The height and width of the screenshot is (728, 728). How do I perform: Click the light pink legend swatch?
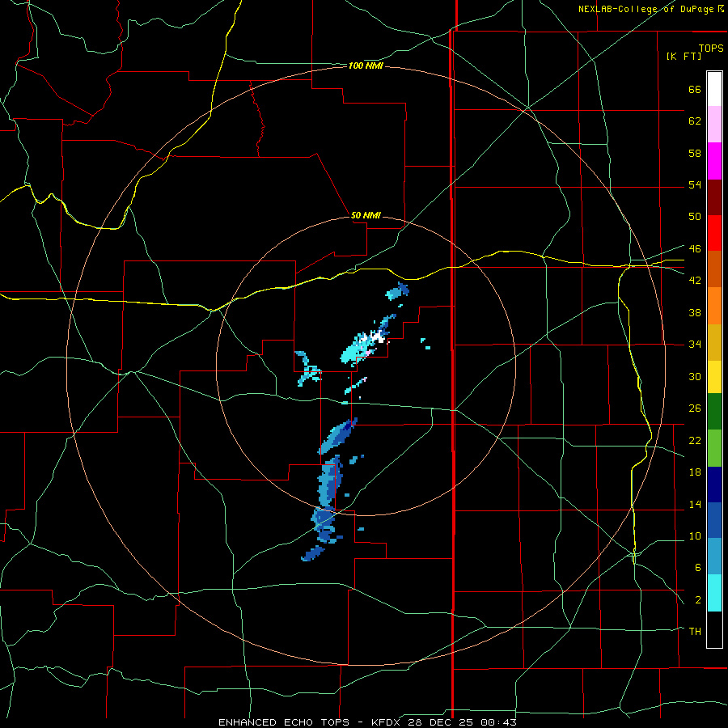pos(714,124)
